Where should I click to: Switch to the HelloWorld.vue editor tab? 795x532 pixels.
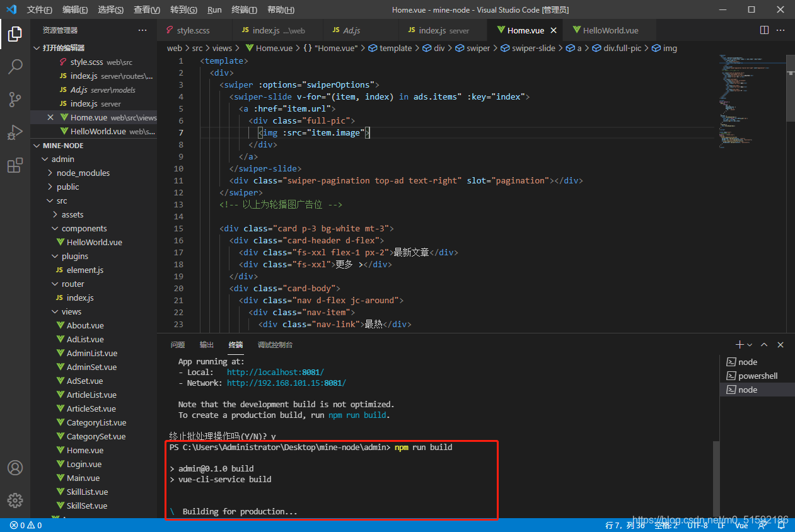[x=610, y=30]
